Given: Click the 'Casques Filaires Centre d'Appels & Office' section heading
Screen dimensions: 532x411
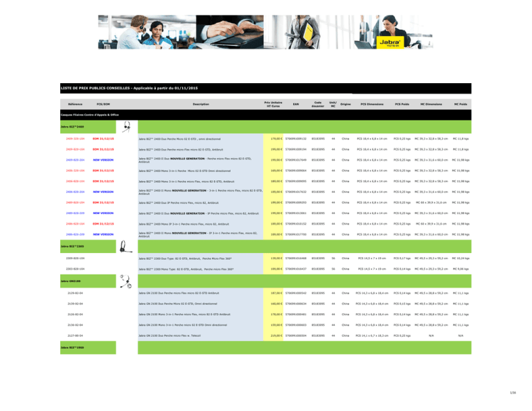Looking at the screenshot, I should click(89, 115).
